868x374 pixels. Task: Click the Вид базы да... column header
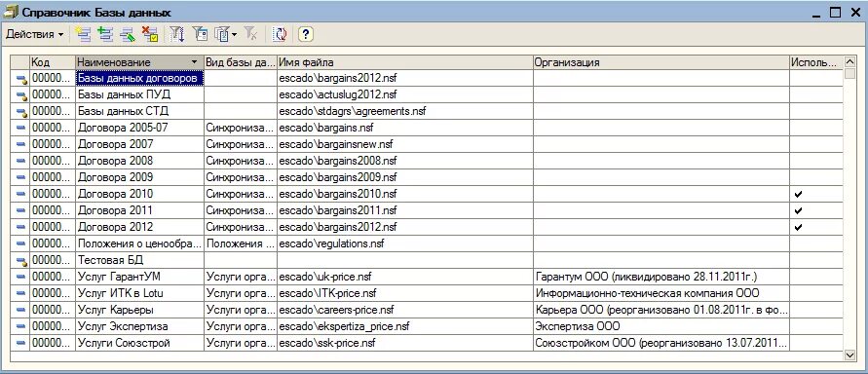click(241, 62)
